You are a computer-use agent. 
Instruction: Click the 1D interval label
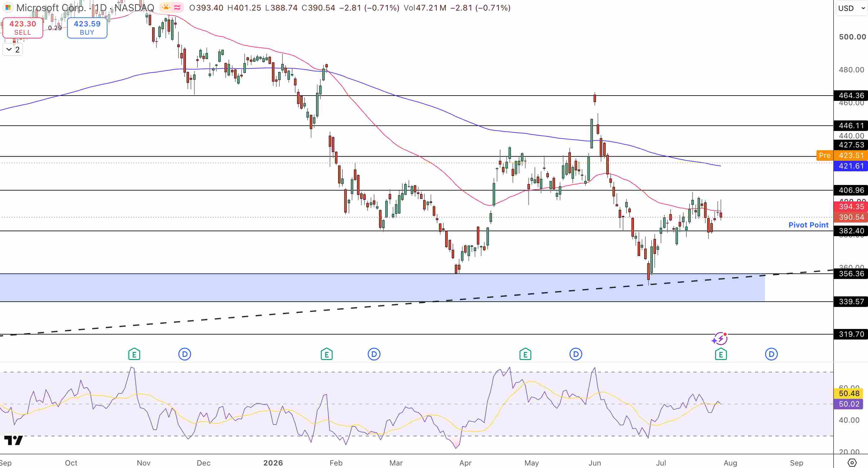pyautogui.click(x=100, y=7)
